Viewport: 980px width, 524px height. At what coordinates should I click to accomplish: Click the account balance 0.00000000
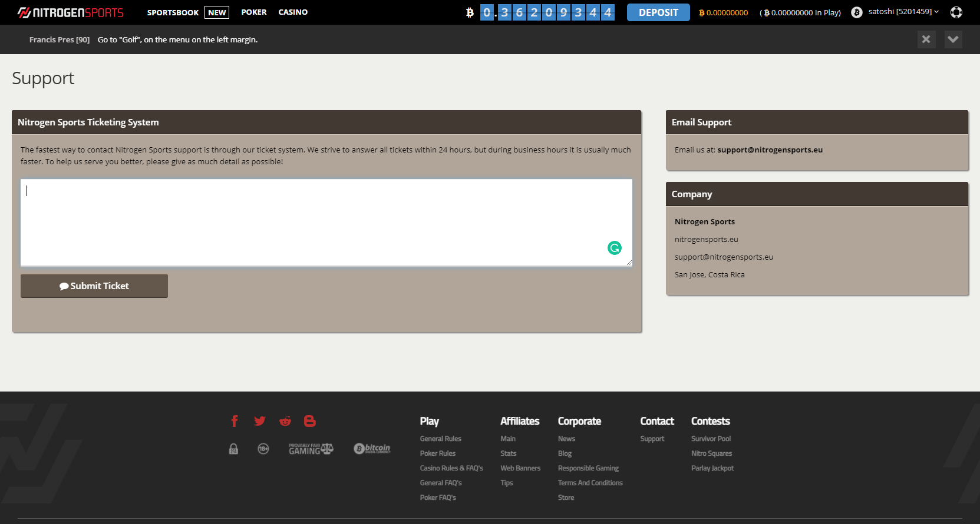click(x=724, y=12)
